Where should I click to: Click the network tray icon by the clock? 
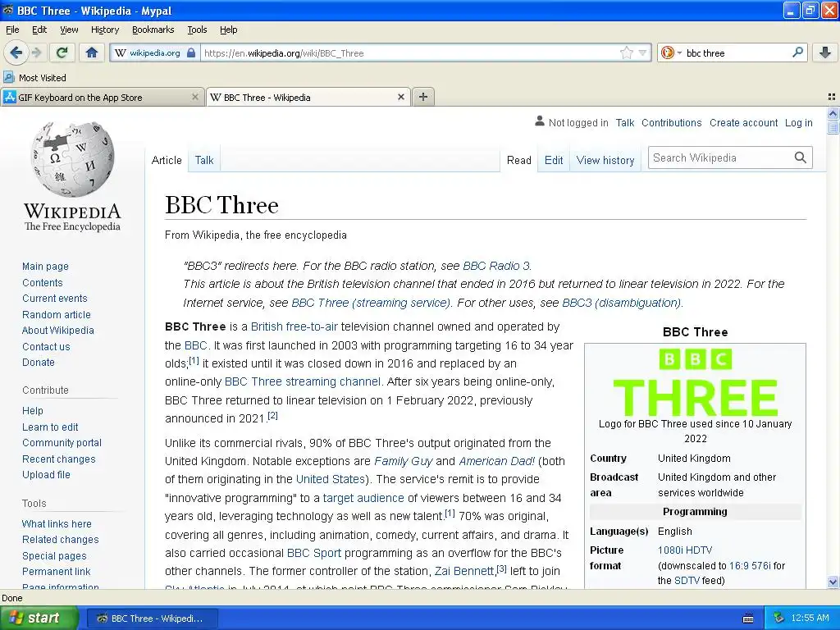[779, 619]
